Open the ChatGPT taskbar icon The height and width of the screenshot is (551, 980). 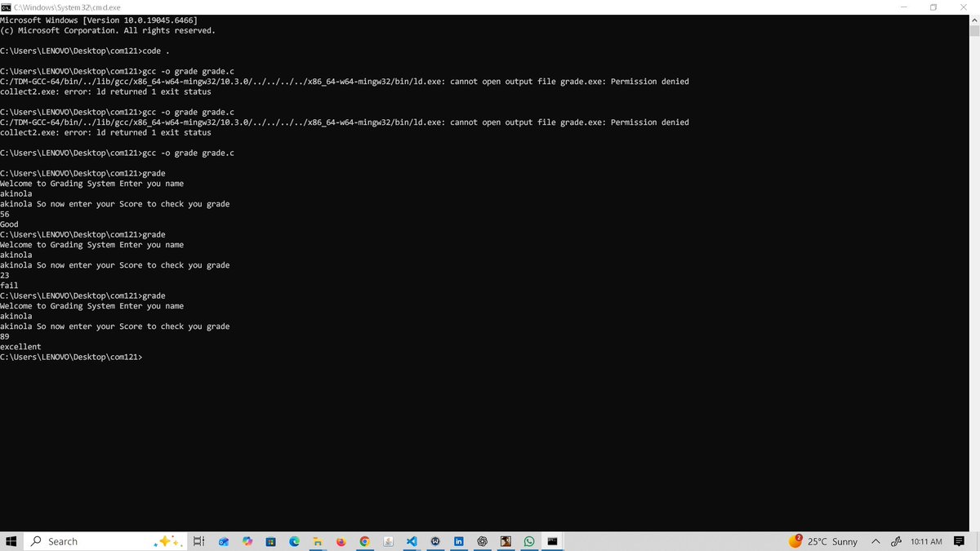[x=482, y=541]
